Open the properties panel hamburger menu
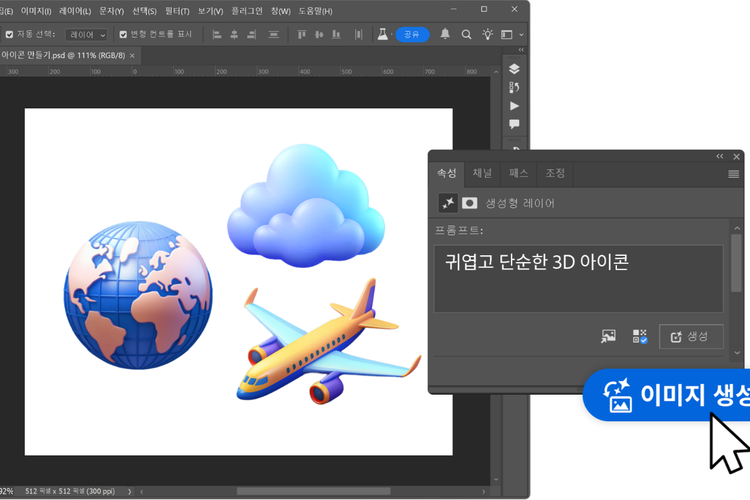The width and height of the screenshot is (750, 500). click(733, 174)
